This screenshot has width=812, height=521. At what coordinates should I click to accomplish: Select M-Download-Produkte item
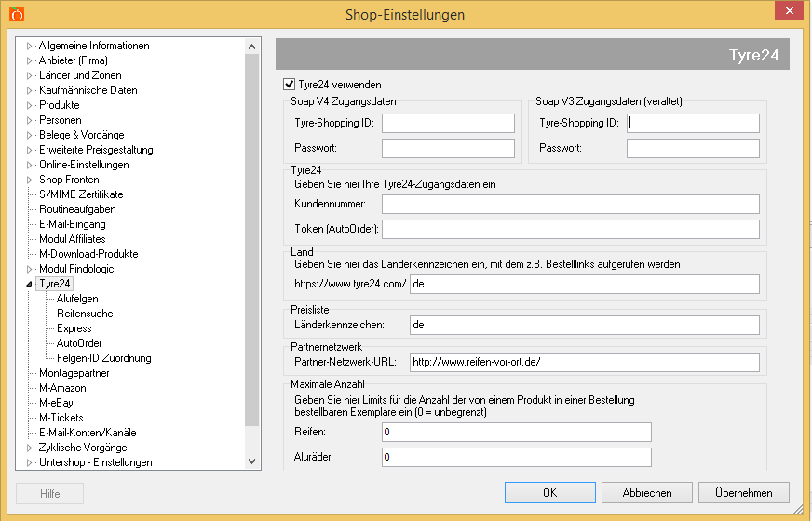click(x=88, y=254)
